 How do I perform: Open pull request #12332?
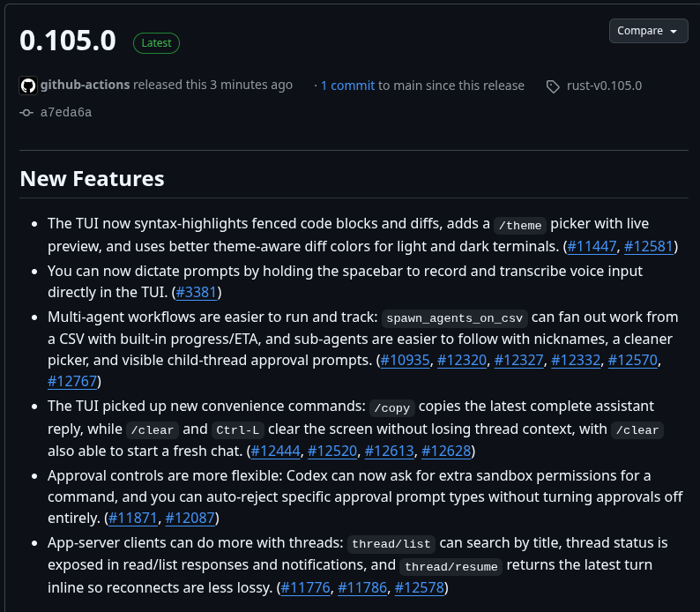tap(576, 361)
